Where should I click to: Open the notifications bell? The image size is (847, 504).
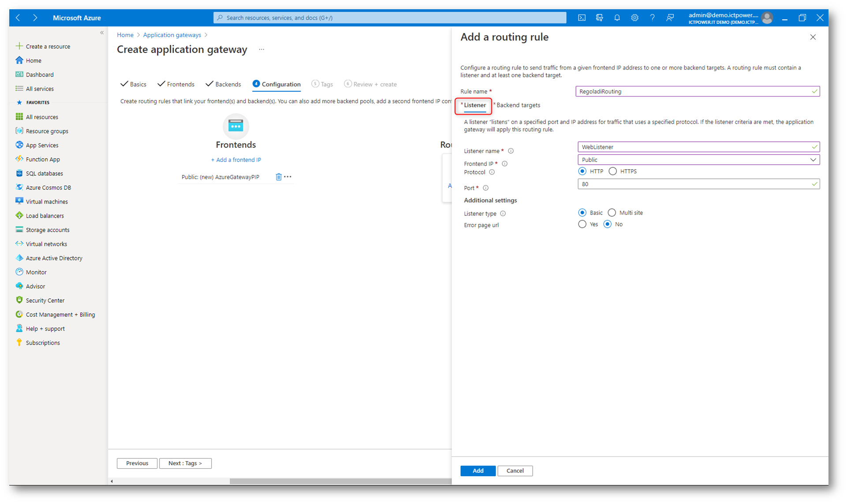[x=617, y=18]
